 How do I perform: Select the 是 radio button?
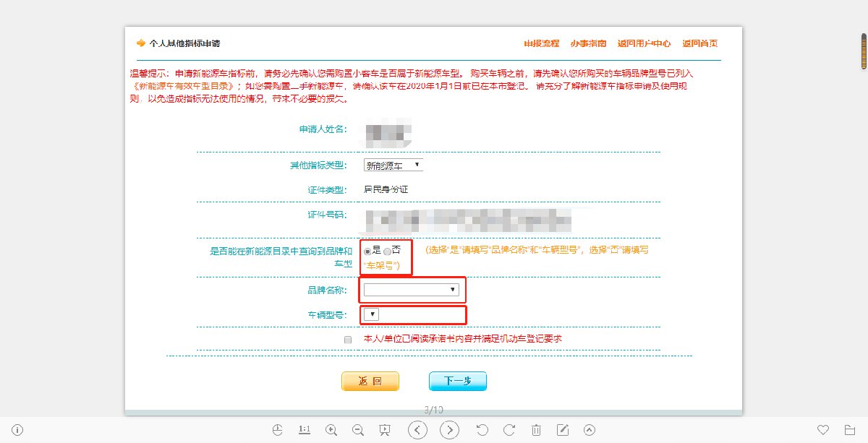coord(367,251)
